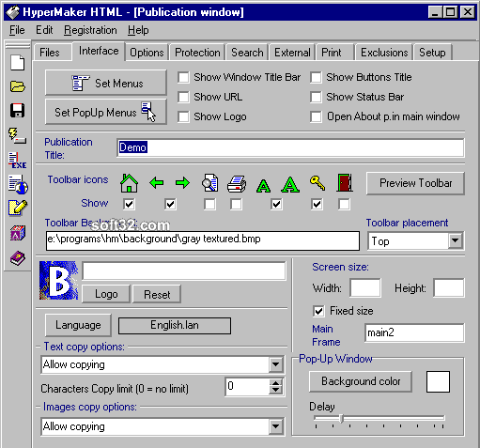Click the Screen size Width field
The image size is (480, 448).
click(x=365, y=288)
